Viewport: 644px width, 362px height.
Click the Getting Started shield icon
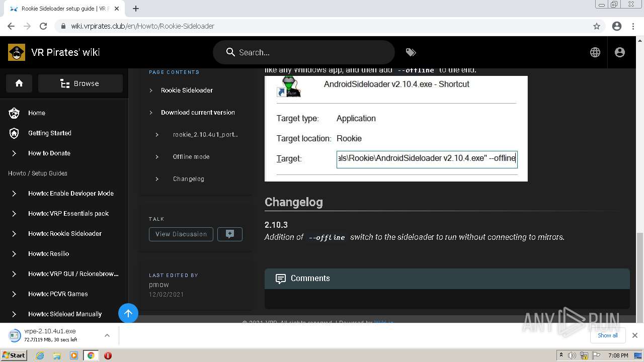14,133
